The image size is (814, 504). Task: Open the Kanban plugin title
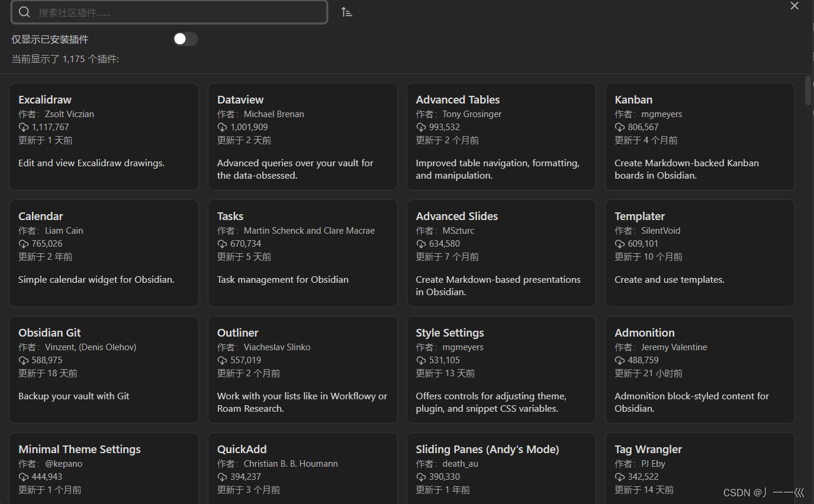tap(633, 99)
